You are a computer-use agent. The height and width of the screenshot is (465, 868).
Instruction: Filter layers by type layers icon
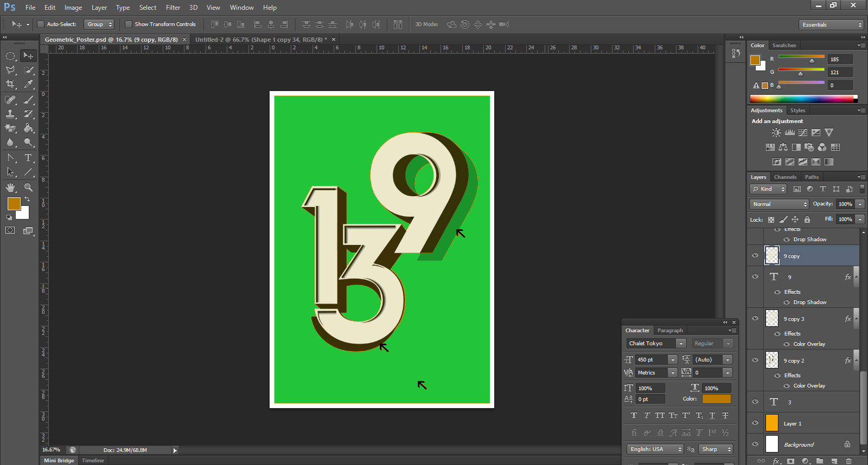823,189
